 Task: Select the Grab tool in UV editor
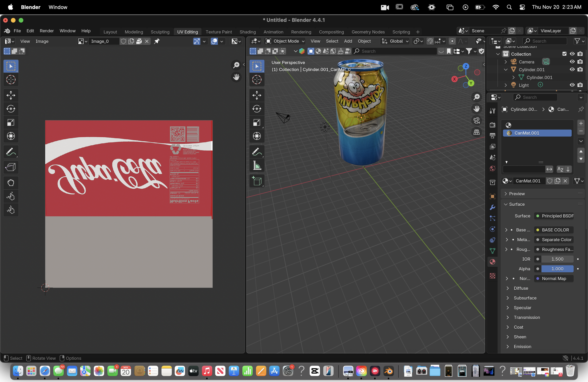click(x=11, y=183)
